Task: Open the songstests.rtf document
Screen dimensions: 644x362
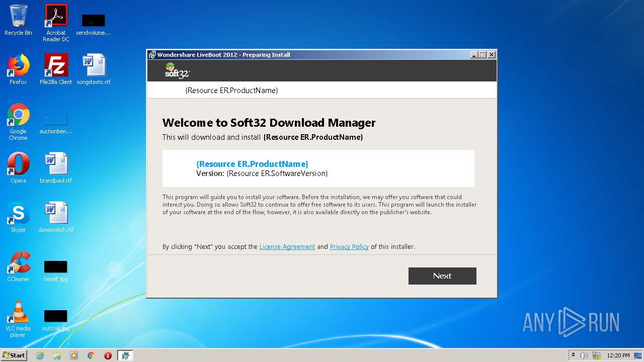Action: click(94, 69)
